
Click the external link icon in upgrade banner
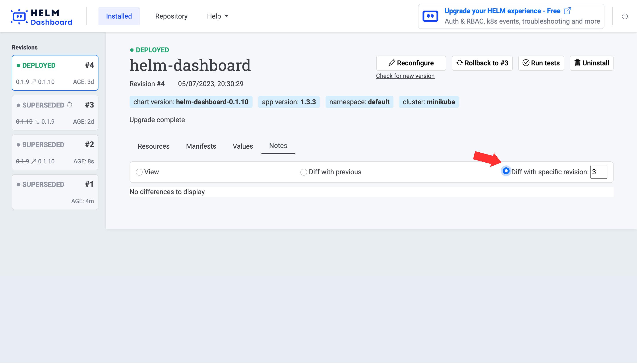pyautogui.click(x=567, y=11)
